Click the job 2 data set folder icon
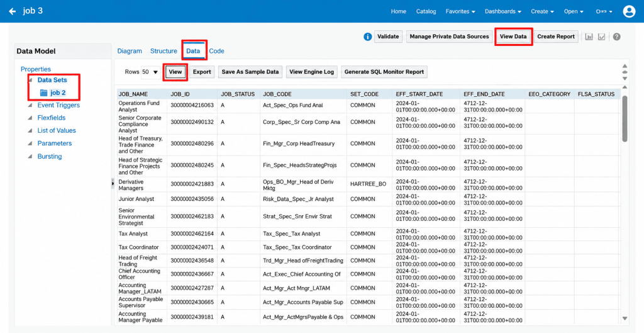Image resolution: width=644 pixels, height=333 pixels. [43, 93]
